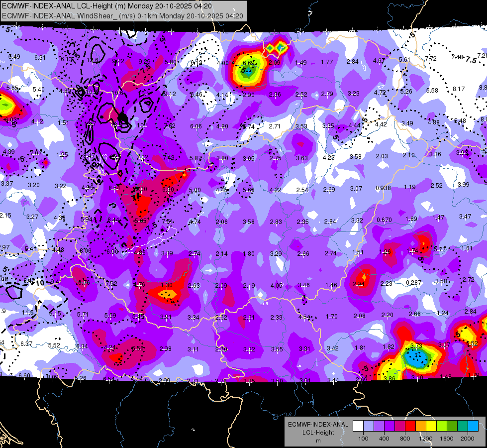Click wind shear value '1.19'
Screen dimensions: 487x448
pos(410,187)
